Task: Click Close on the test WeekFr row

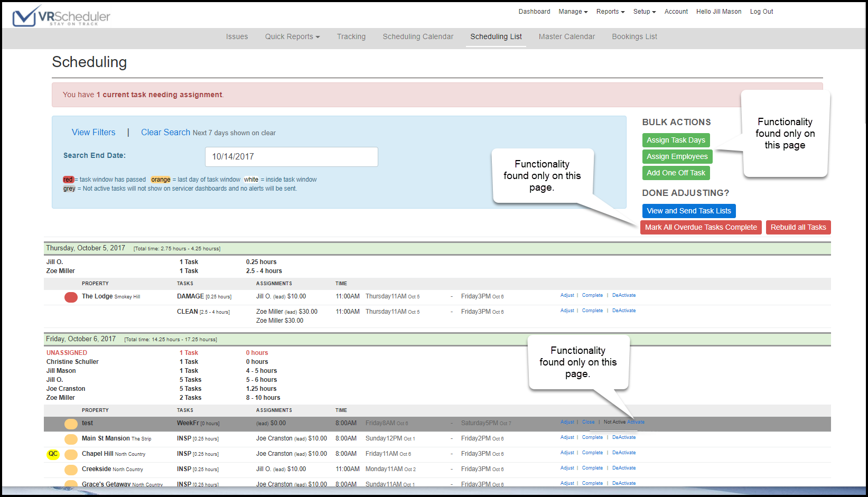Action: click(588, 422)
